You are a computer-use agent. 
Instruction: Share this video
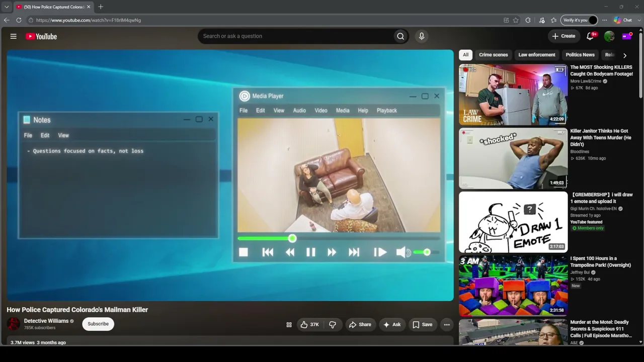[360, 325]
